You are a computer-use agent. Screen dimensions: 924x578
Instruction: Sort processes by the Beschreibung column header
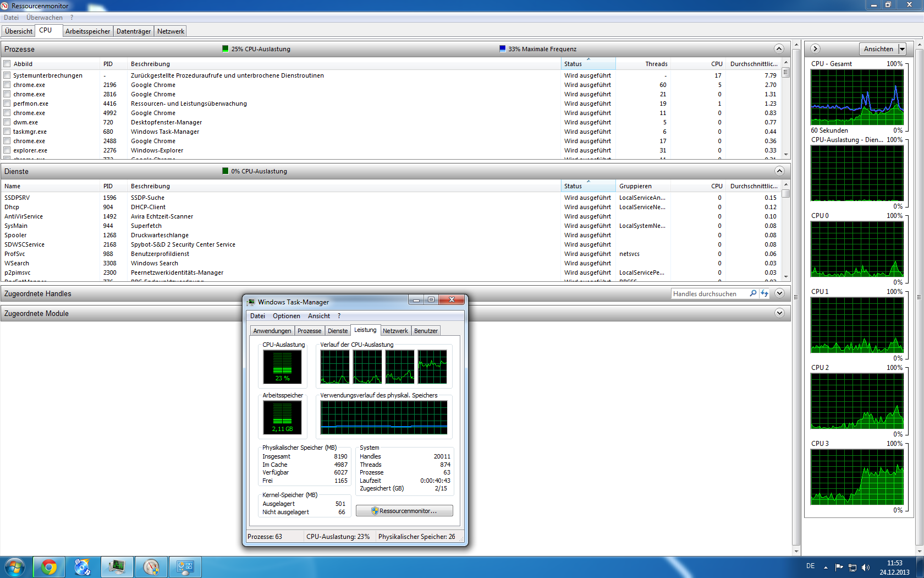coord(344,64)
